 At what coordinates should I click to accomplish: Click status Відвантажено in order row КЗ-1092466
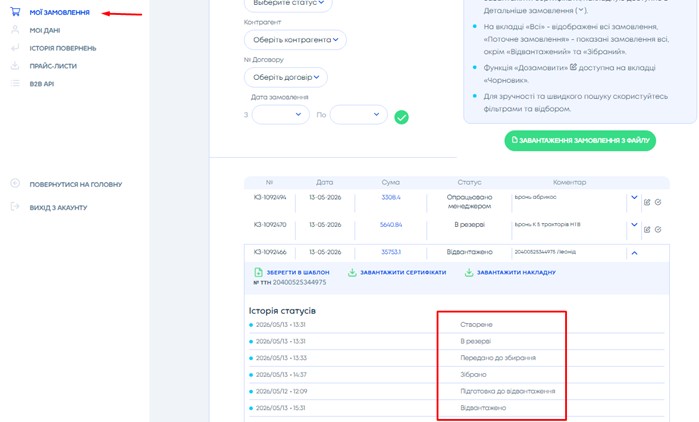[x=469, y=252]
